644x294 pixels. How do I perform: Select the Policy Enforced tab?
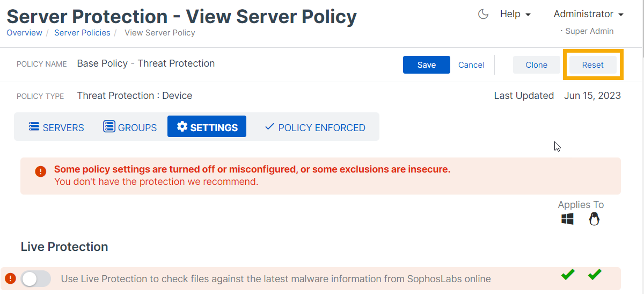(x=315, y=127)
